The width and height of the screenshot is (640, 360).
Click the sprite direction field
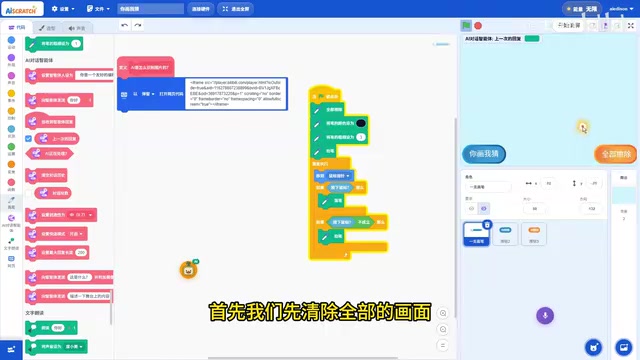tap(591, 209)
